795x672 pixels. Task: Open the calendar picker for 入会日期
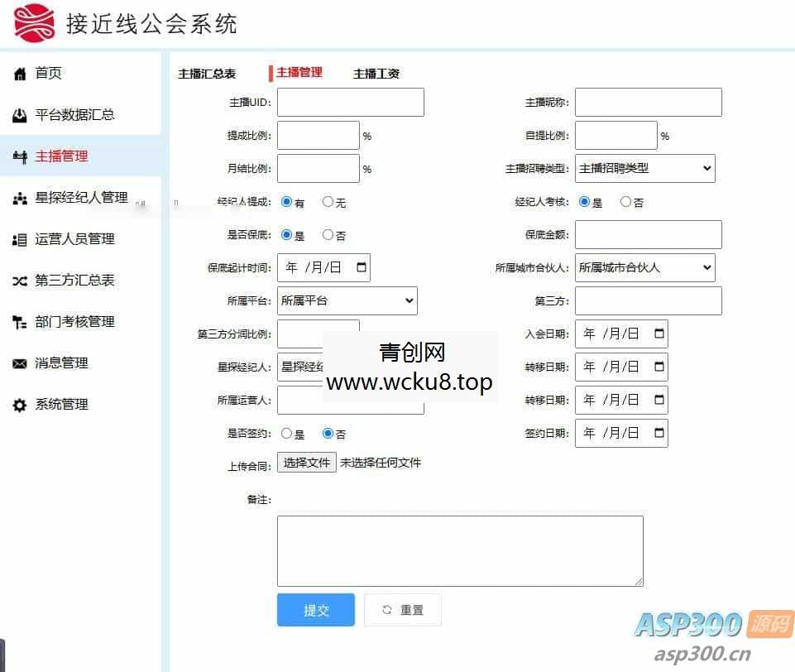(658, 334)
